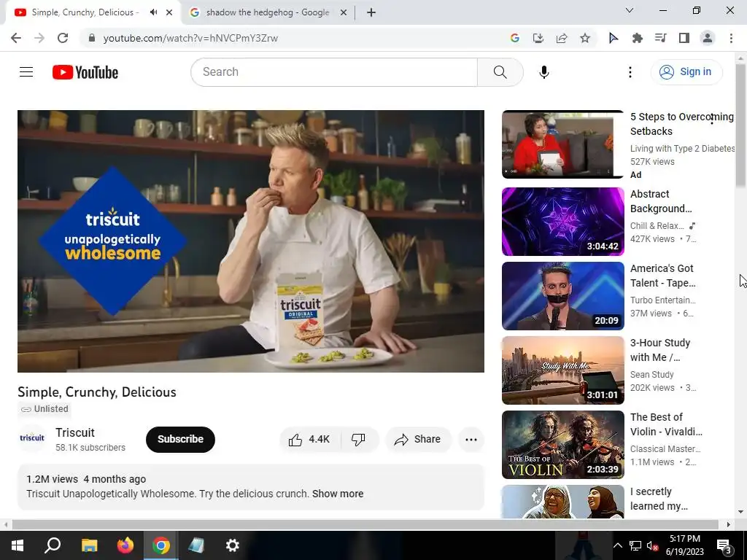This screenshot has height=560, width=747.
Task: Open America's Got Talent thumbnail
Action: 562,296
